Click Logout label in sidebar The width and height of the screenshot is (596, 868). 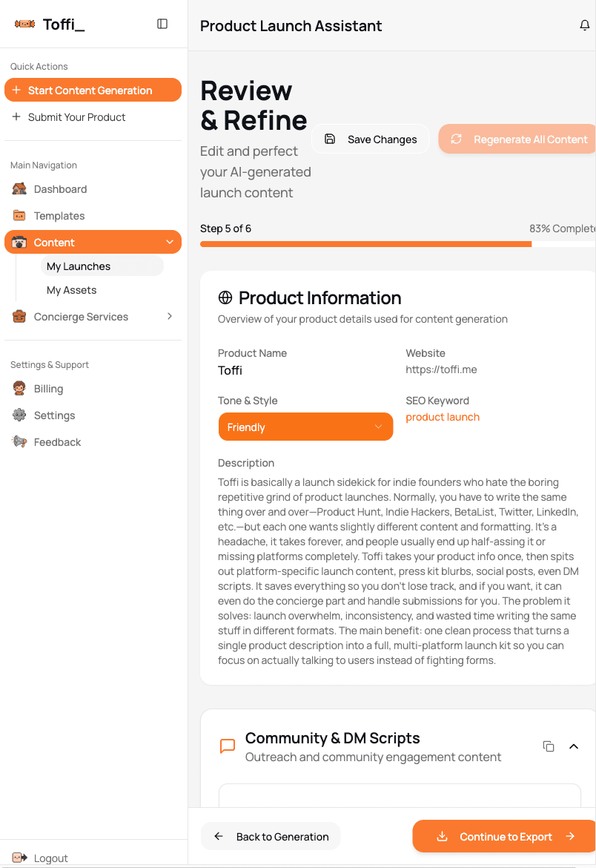[x=51, y=858]
